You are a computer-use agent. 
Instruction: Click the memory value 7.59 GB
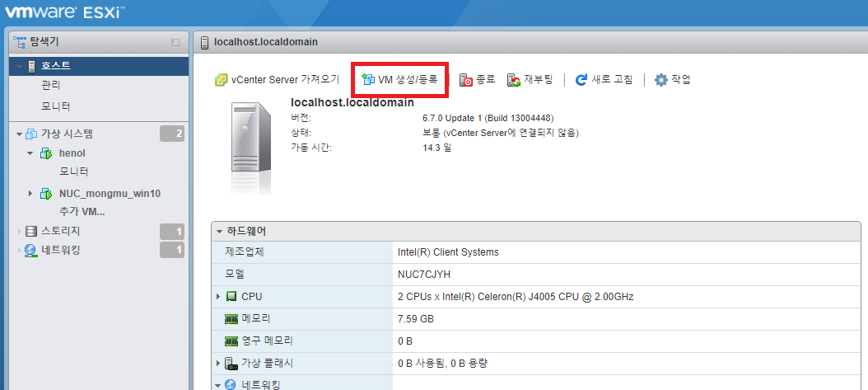(x=416, y=319)
